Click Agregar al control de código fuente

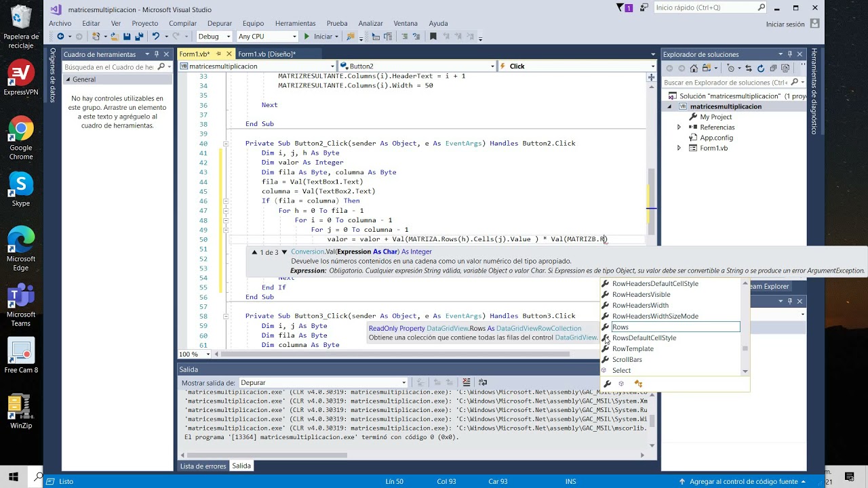744,481
